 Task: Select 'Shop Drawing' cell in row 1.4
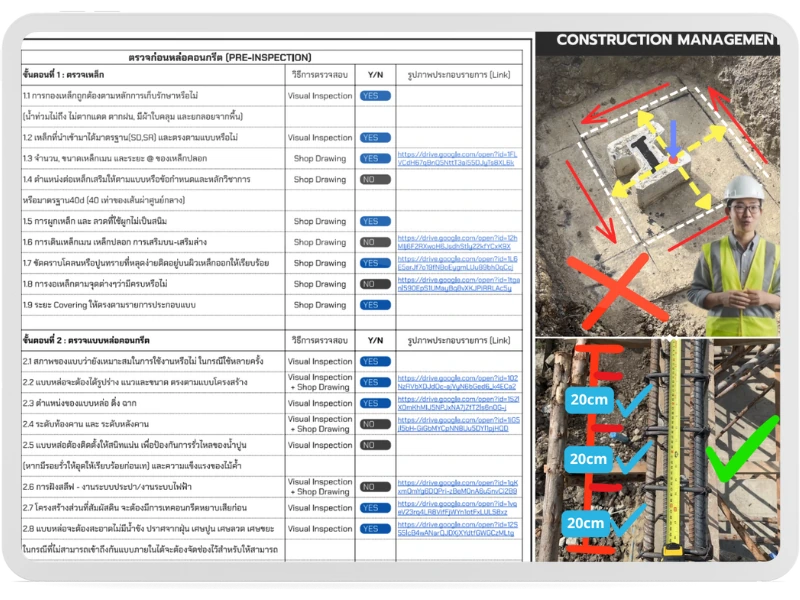click(320, 180)
